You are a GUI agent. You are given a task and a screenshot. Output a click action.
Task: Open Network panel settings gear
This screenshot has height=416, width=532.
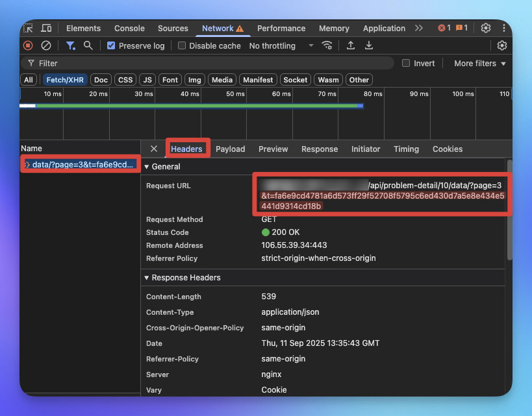[502, 45]
